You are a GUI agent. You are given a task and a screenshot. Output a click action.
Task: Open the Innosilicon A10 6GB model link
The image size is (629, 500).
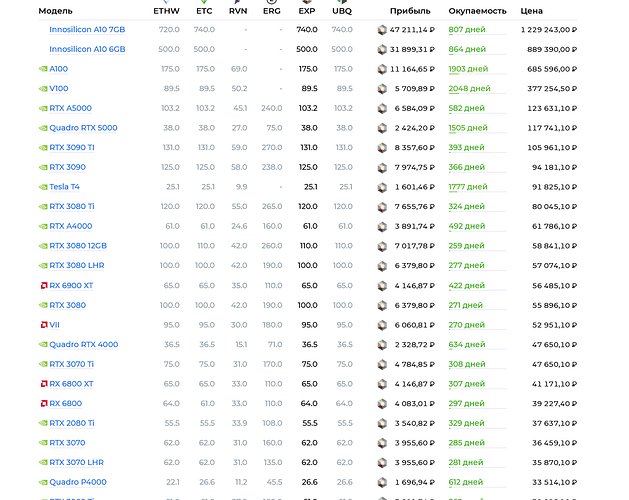click(87, 49)
